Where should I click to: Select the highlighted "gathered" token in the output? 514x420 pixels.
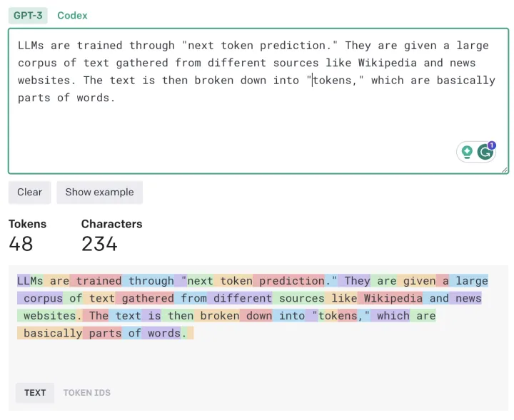(148, 298)
